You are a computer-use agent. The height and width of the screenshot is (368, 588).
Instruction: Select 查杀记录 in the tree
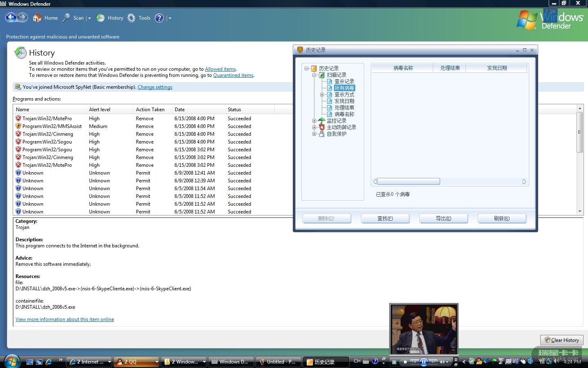coord(344,82)
